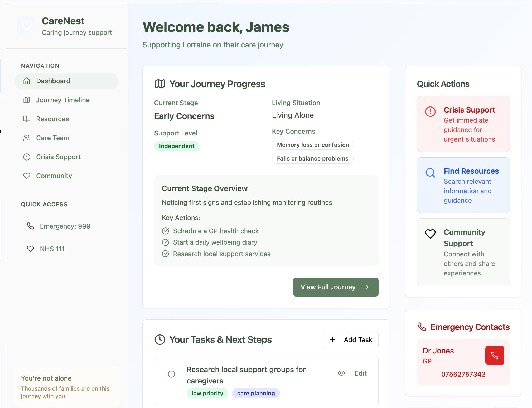Image resolution: width=532 pixels, height=408 pixels.
Task: Select the Memory loss or confusion chip
Action: pos(313,145)
